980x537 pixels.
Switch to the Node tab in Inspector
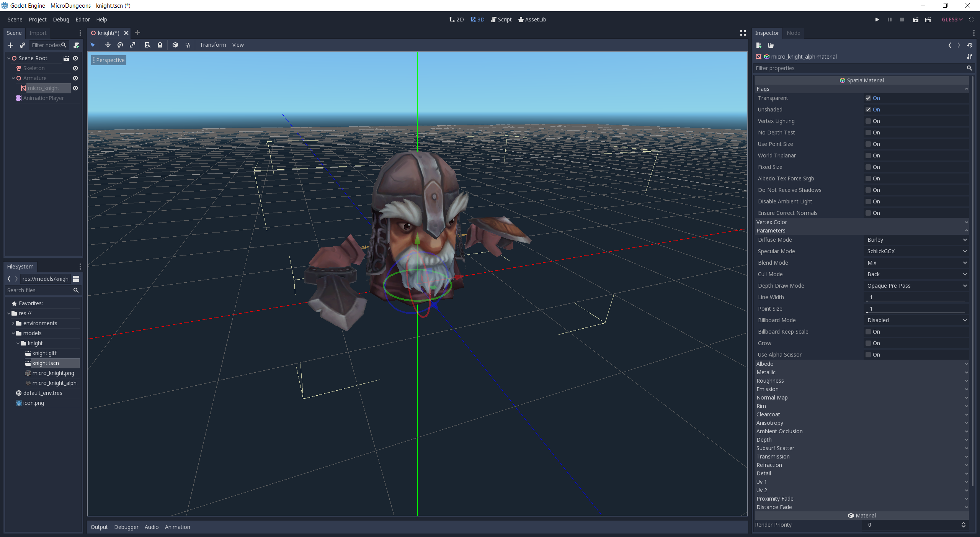tap(793, 33)
